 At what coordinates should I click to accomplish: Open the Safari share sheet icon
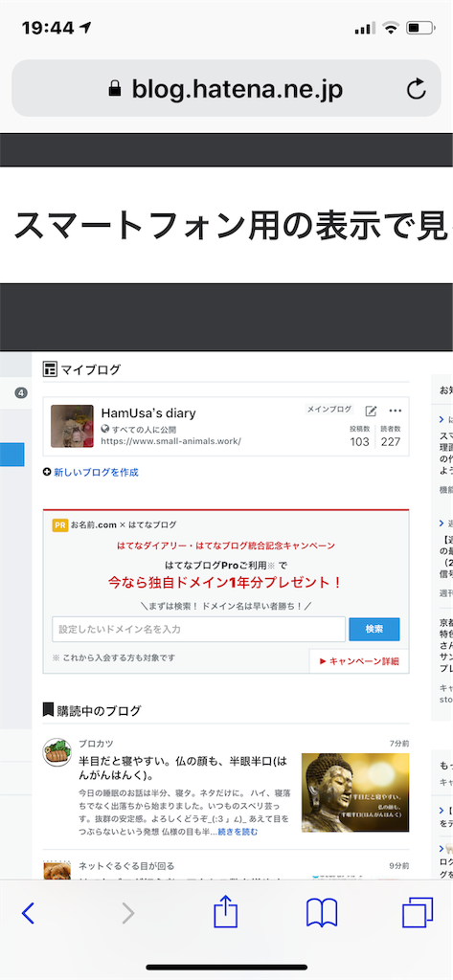coord(226,911)
